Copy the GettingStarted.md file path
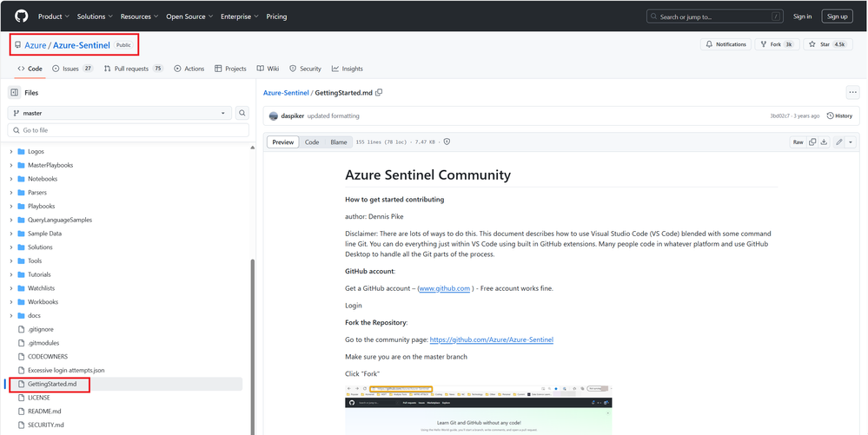The width and height of the screenshot is (868, 435). pos(379,92)
